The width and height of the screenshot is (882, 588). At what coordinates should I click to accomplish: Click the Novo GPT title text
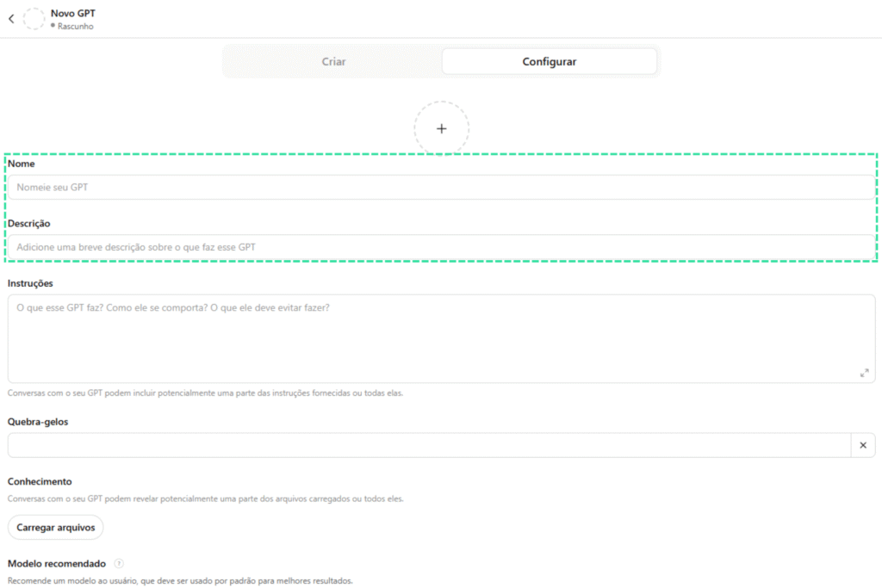click(73, 13)
